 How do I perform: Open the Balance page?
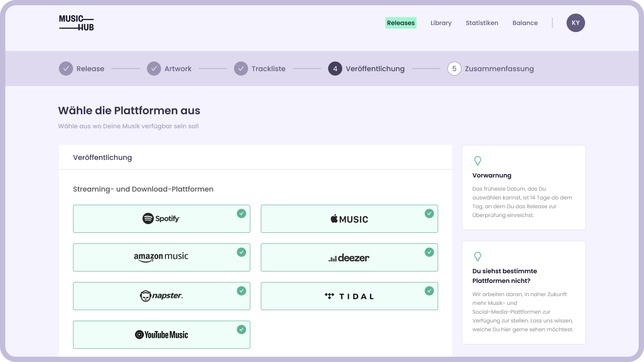point(525,23)
